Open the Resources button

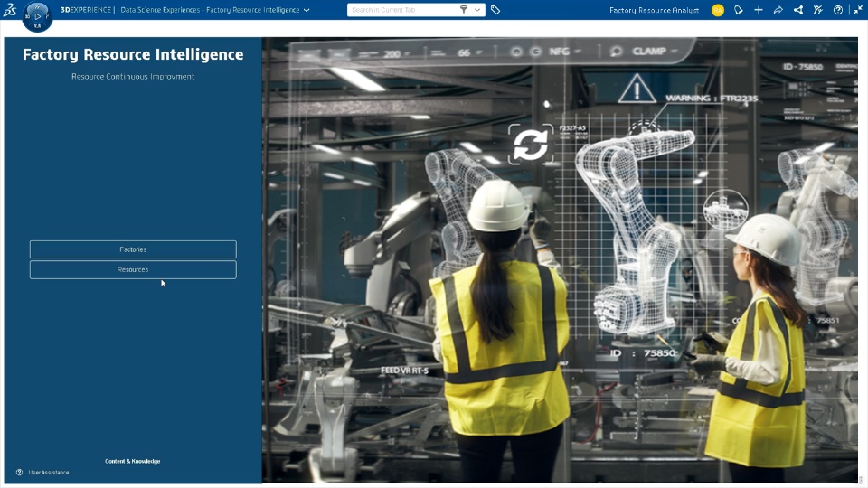[133, 270]
